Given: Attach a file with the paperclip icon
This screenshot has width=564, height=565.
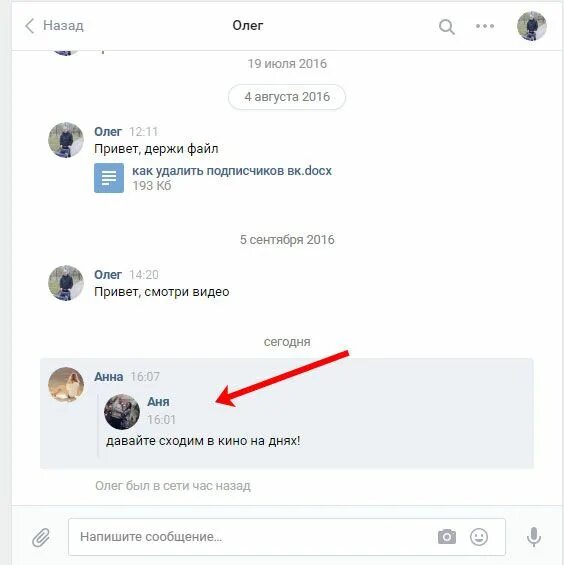Looking at the screenshot, I should [41, 537].
